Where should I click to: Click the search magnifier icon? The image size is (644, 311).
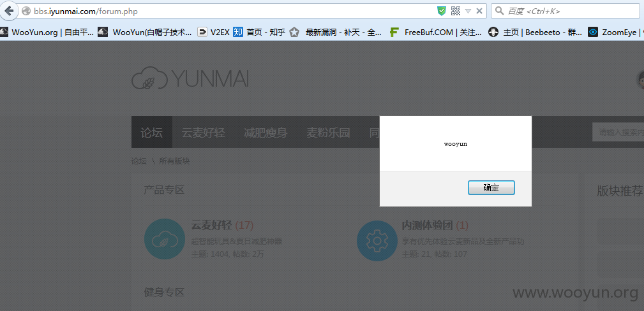(x=499, y=11)
